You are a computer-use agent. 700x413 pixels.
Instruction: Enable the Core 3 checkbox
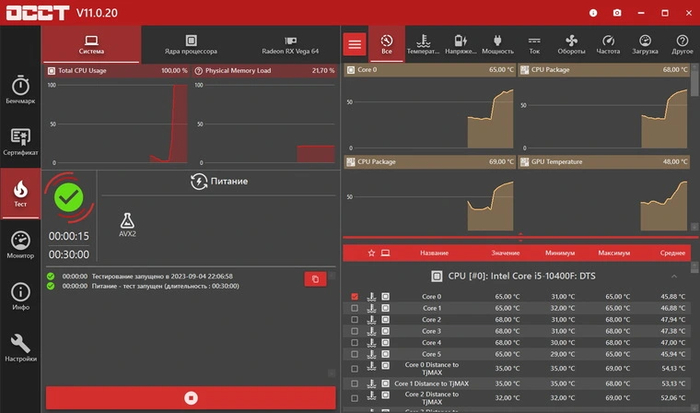(x=355, y=331)
